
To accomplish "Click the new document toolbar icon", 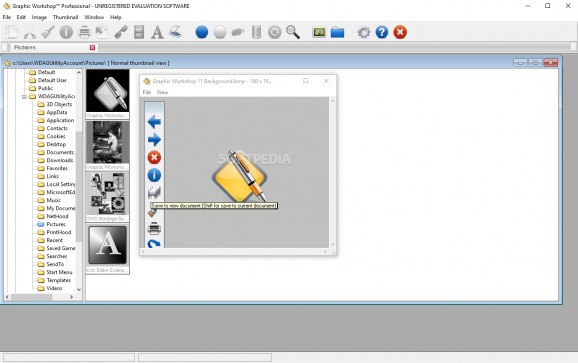I will point(12,32).
